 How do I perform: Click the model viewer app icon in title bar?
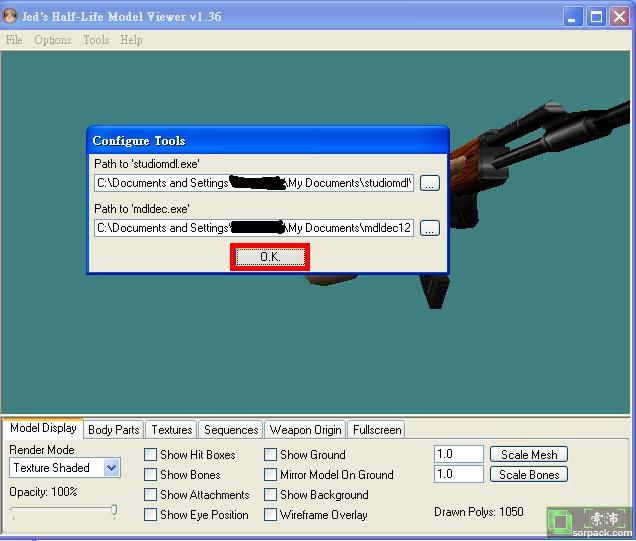click(10, 16)
